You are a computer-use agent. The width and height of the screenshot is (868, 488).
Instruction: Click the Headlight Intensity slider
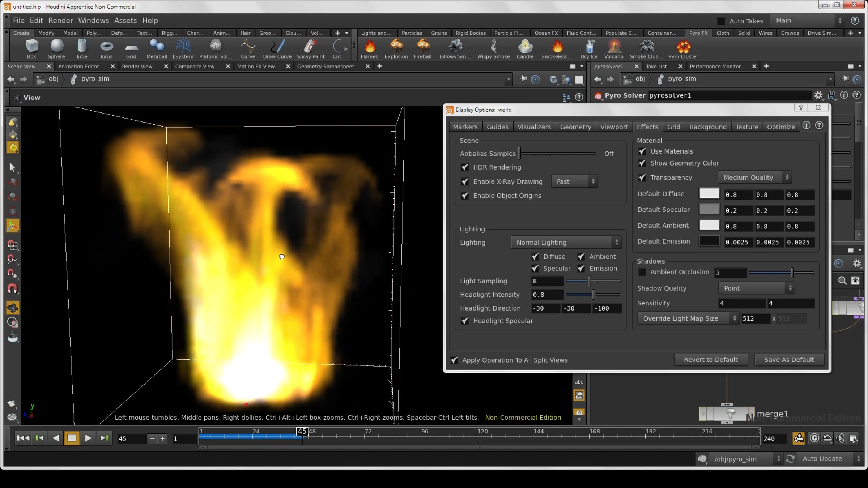point(593,295)
